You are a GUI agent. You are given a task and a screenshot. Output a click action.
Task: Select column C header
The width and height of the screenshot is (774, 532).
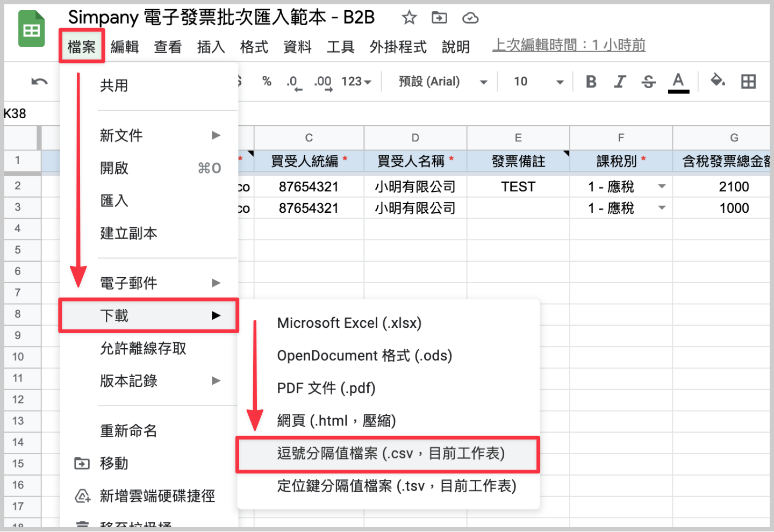(309, 138)
